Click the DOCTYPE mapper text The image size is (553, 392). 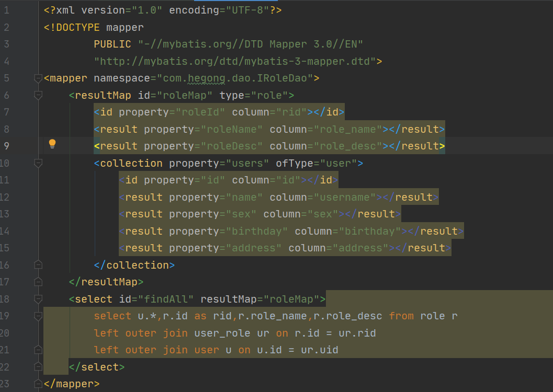pos(94,28)
